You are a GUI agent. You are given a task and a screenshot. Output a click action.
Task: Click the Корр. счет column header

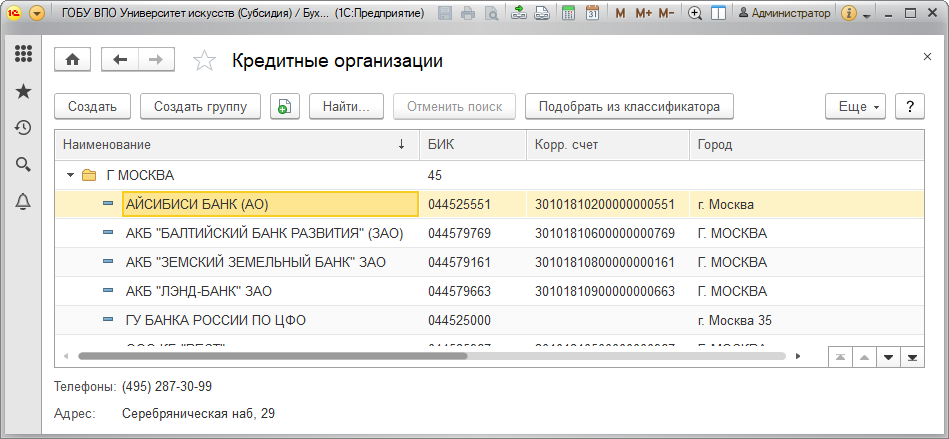tap(608, 145)
